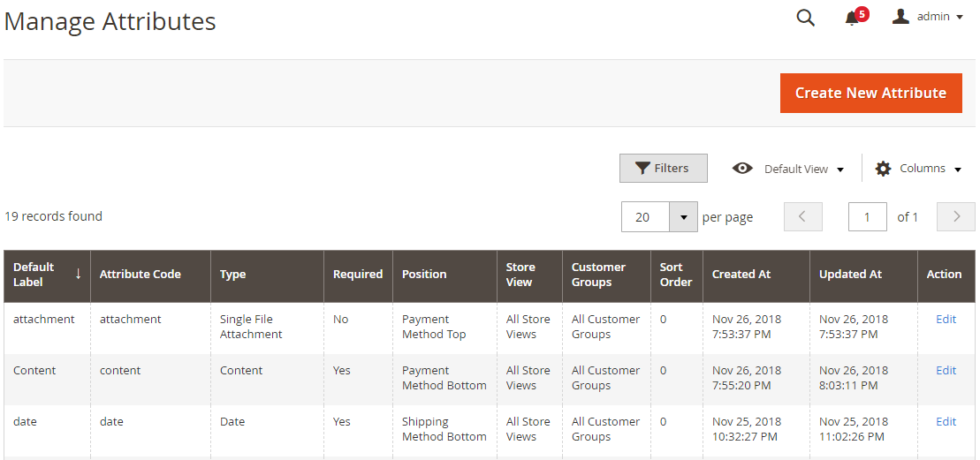Click the search magnifier icon
This screenshot has height=460, width=980.
click(805, 18)
